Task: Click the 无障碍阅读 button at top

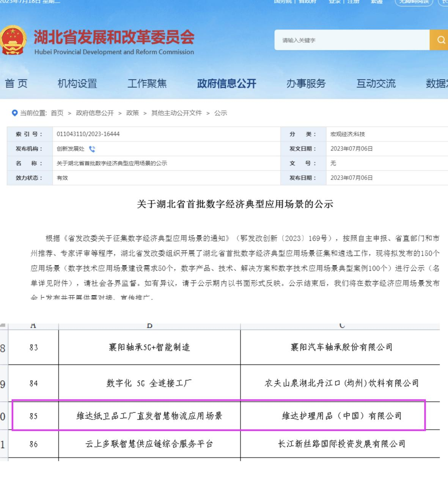Action: pyautogui.click(x=414, y=2)
